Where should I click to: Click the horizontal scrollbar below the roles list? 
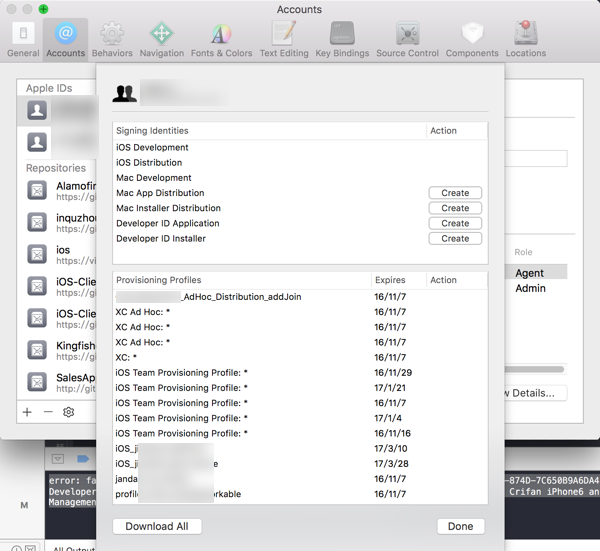click(x=534, y=369)
